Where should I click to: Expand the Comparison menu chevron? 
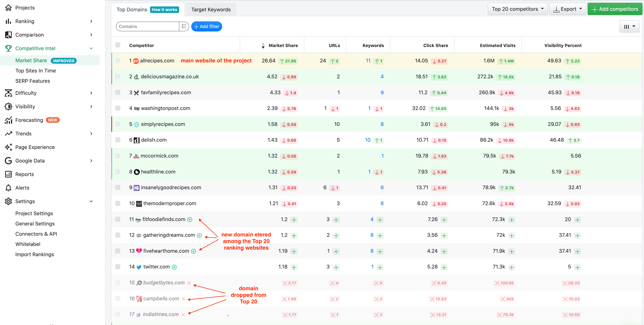91,35
